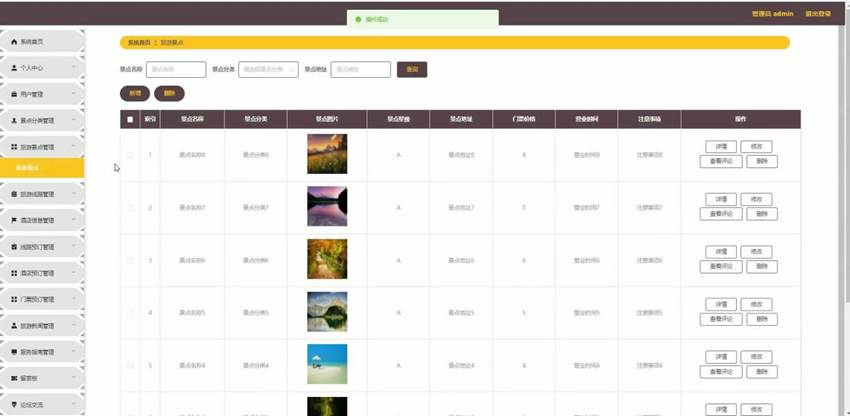
Task: Click 详情 for row 景点名称7
Action: pos(721,199)
